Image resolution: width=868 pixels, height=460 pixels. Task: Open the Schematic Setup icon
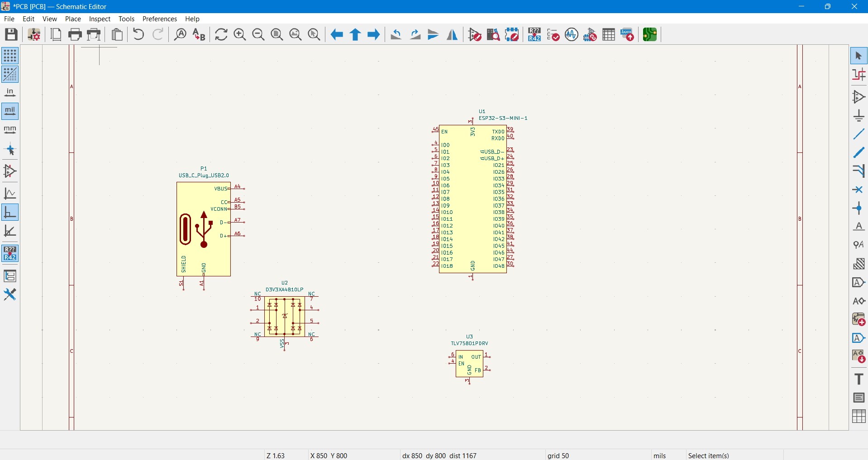pyautogui.click(x=34, y=34)
